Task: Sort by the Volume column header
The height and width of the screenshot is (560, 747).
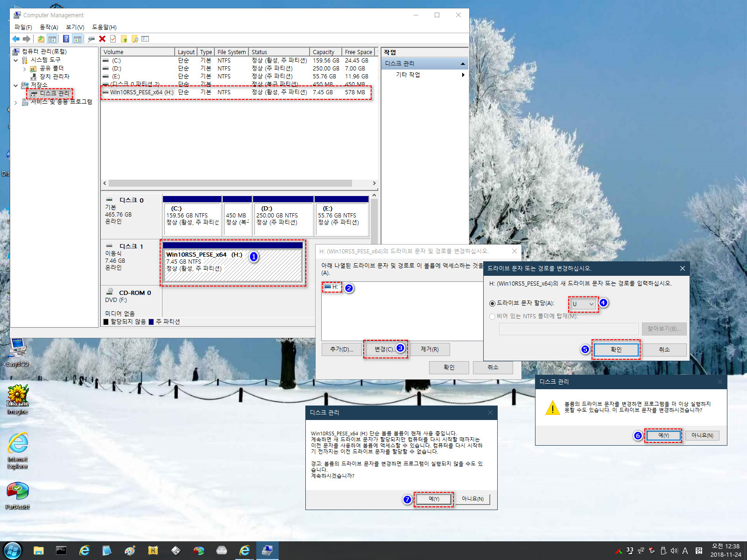Action: 138,52
